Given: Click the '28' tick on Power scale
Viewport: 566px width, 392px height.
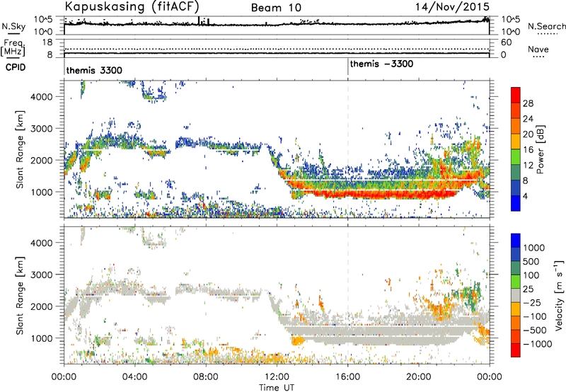Looking at the screenshot, I should pos(528,103).
